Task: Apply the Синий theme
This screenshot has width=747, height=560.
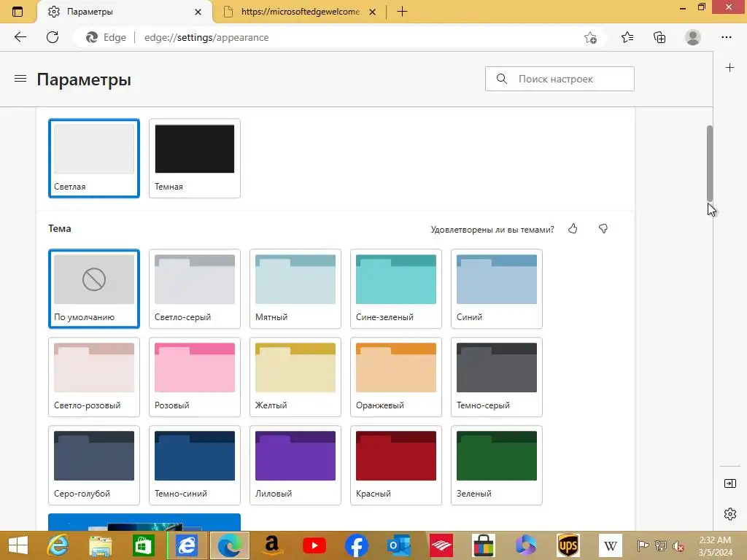Action: (496, 289)
